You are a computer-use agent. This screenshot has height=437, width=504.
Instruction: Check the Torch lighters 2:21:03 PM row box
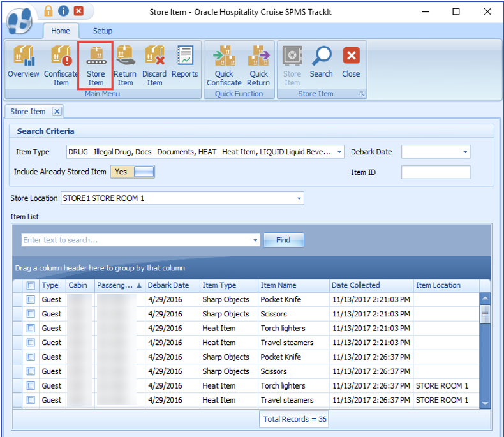click(x=31, y=329)
